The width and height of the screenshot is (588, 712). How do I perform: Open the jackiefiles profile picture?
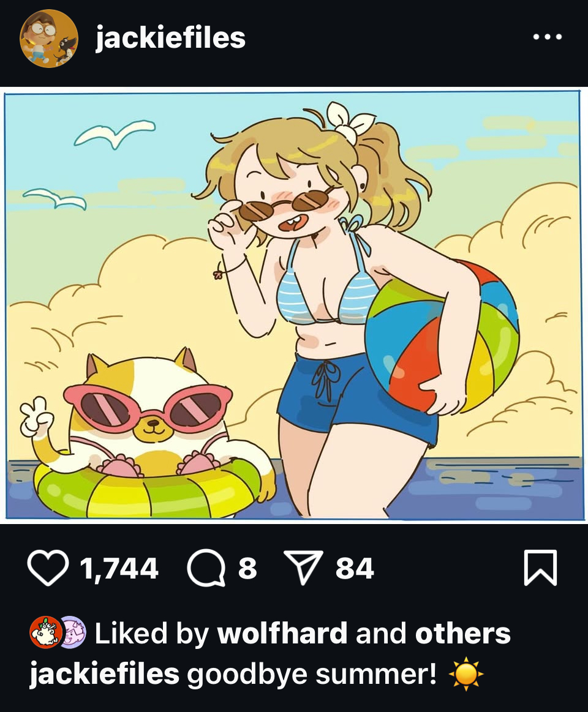tap(49, 38)
